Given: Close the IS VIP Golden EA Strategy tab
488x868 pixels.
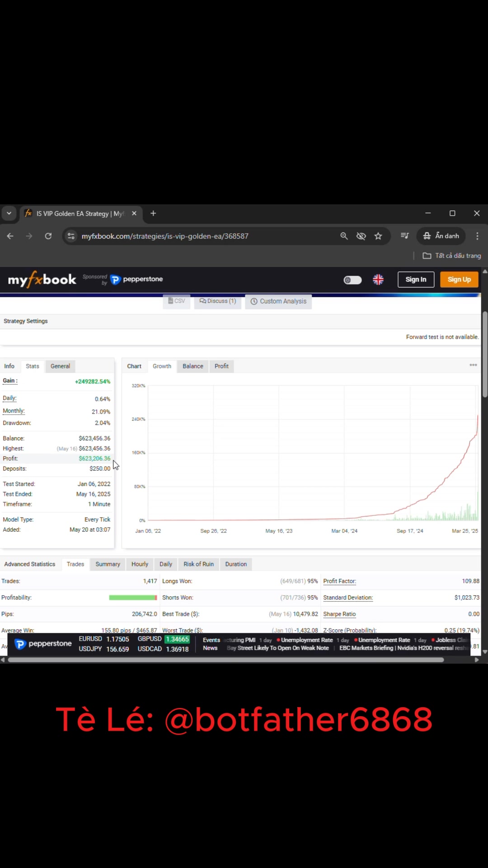Looking at the screenshot, I should 134,213.
